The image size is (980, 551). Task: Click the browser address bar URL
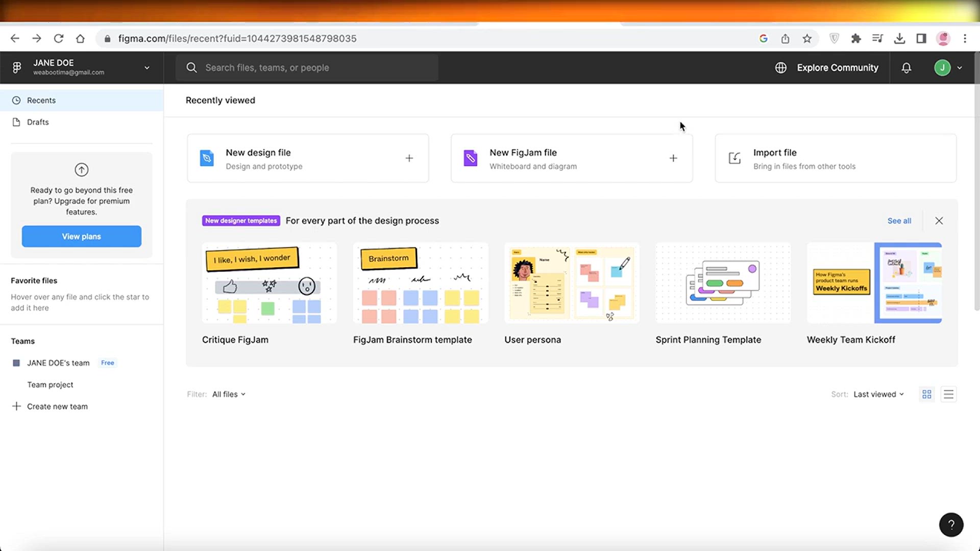237,38
